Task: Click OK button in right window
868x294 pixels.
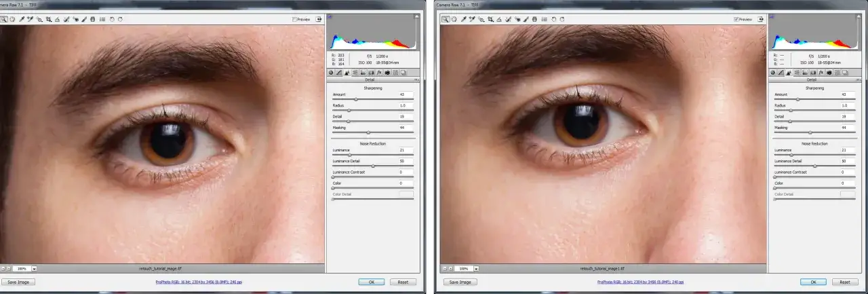Action: click(x=814, y=282)
